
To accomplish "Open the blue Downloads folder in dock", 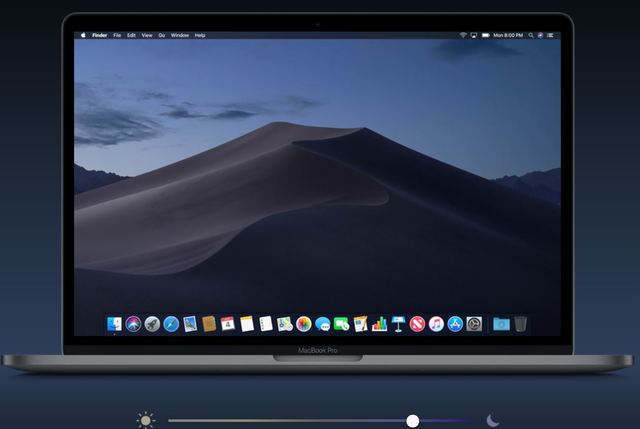I will point(501,325).
